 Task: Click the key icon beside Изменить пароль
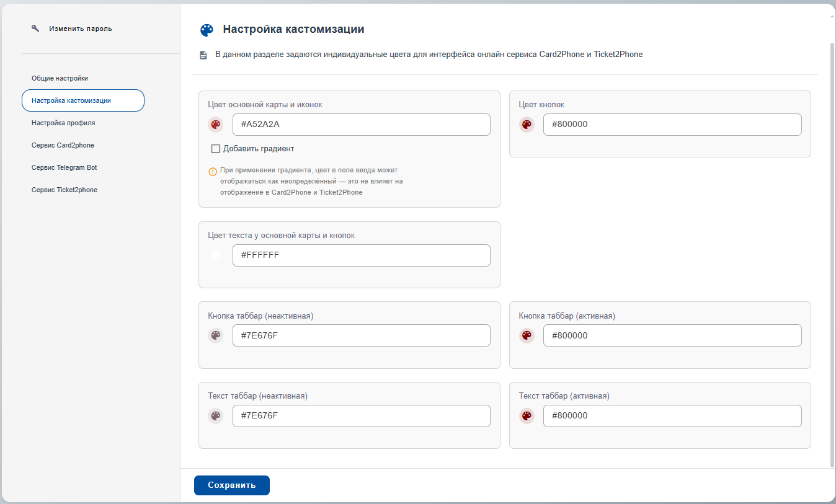pyautogui.click(x=35, y=29)
